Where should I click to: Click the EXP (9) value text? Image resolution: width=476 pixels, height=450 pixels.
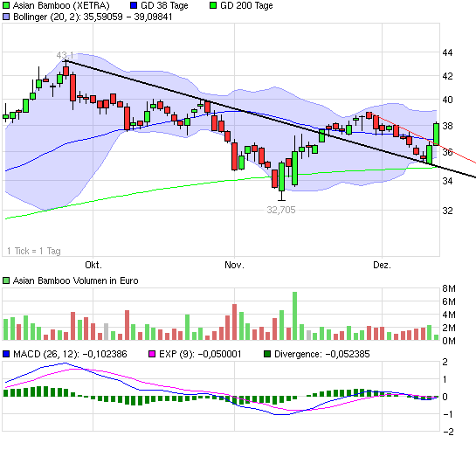click(x=219, y=354)
